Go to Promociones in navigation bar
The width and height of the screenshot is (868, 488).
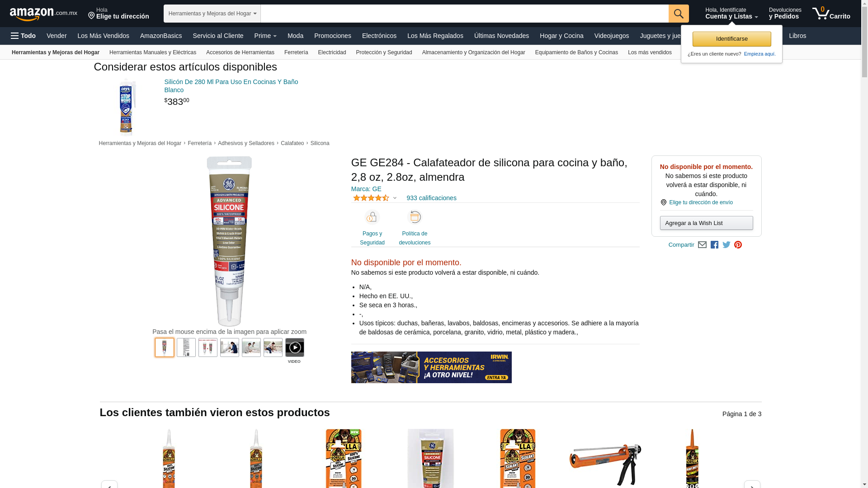click(x=333, y=36)
